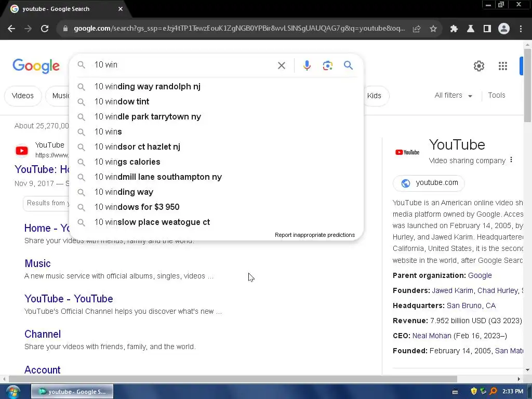Image resolution: width=532 pixels, height=399 pixels.
Task: Open YouTube knowledge panel more options
Action: coord(511,160)
